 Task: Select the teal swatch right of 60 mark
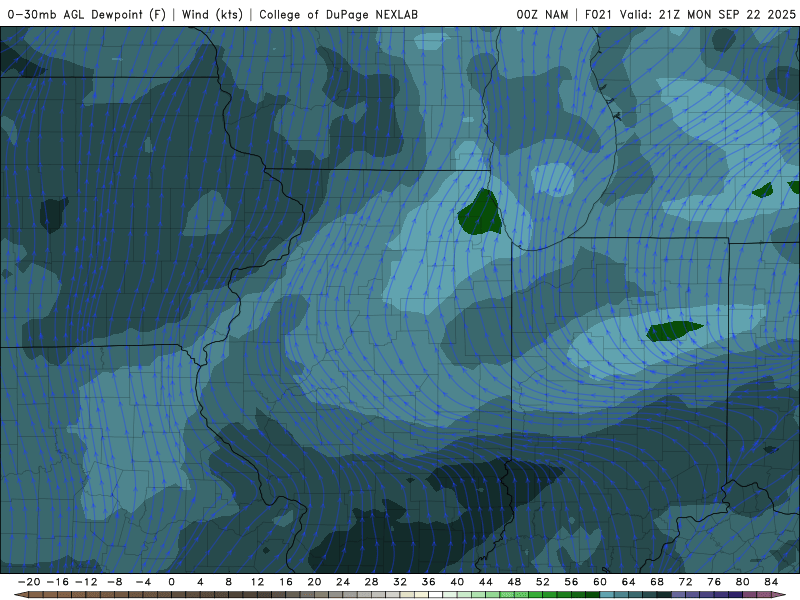pyautogui.click(x=607, y=595)
